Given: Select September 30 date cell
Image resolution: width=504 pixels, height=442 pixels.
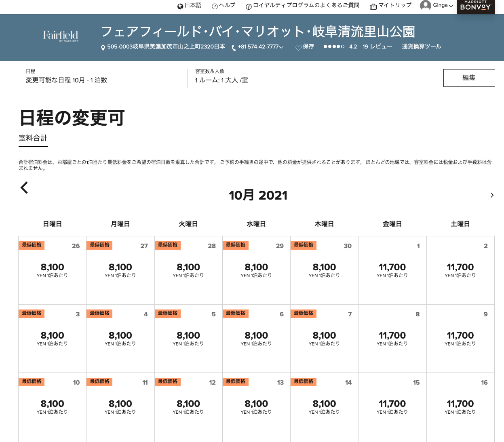Looking at the screenshot, I should (x=324, y=270).
